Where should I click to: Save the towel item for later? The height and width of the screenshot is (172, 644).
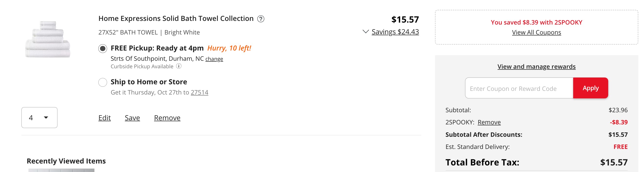[x=132, y=118]
